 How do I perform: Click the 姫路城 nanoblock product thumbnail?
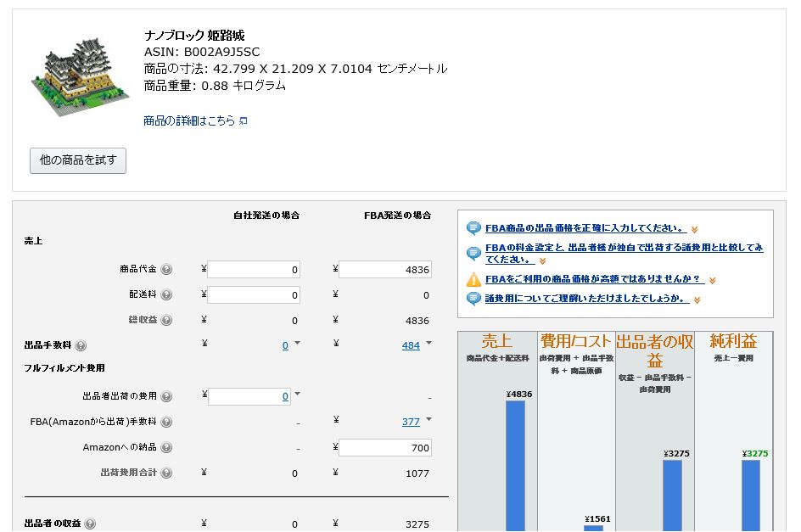pos(80,76)
